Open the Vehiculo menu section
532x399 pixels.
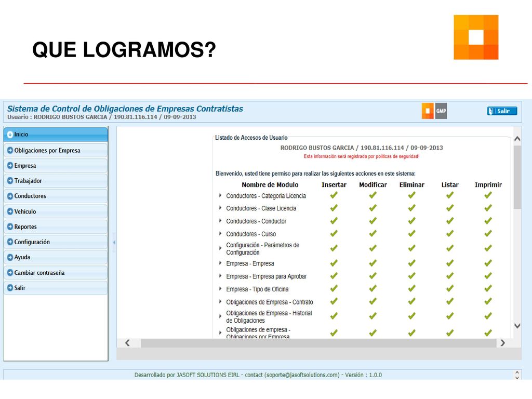coord(56,211)
